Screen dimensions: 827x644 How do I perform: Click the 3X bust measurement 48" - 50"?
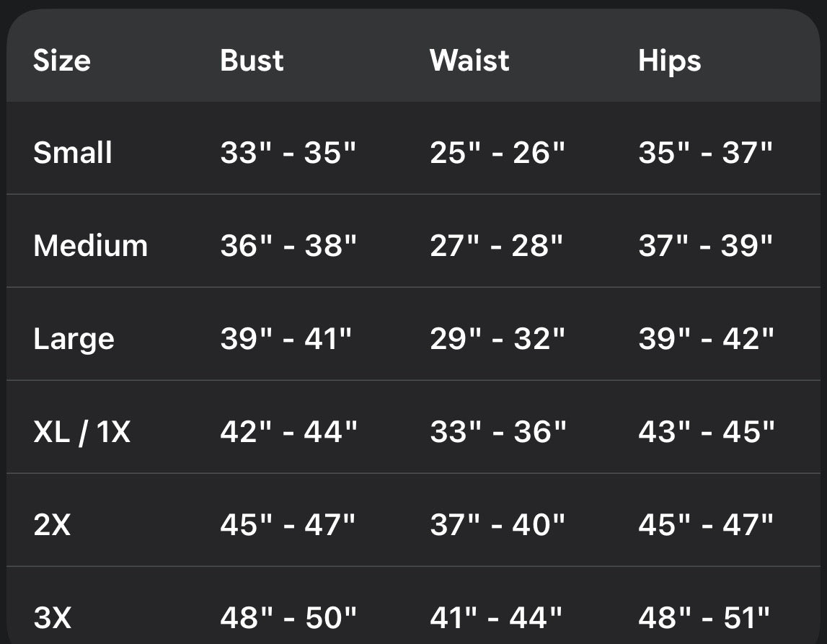[x=288, y=618]
